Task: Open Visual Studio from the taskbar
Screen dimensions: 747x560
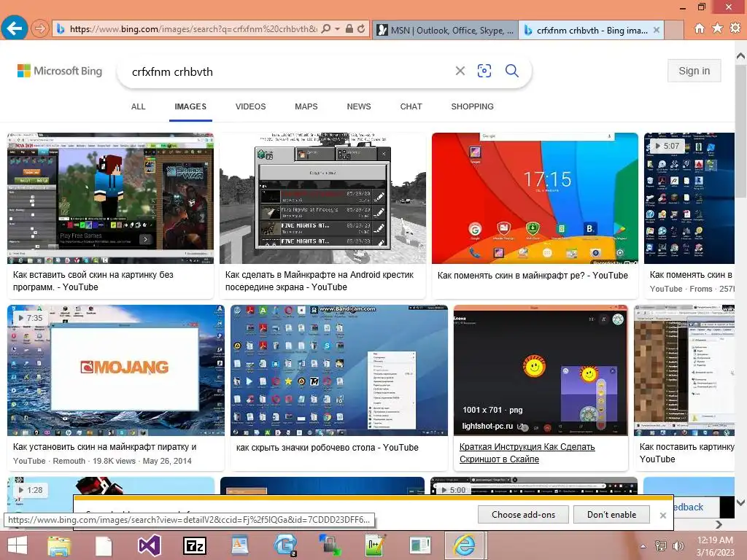Action: tap(149, 545)
